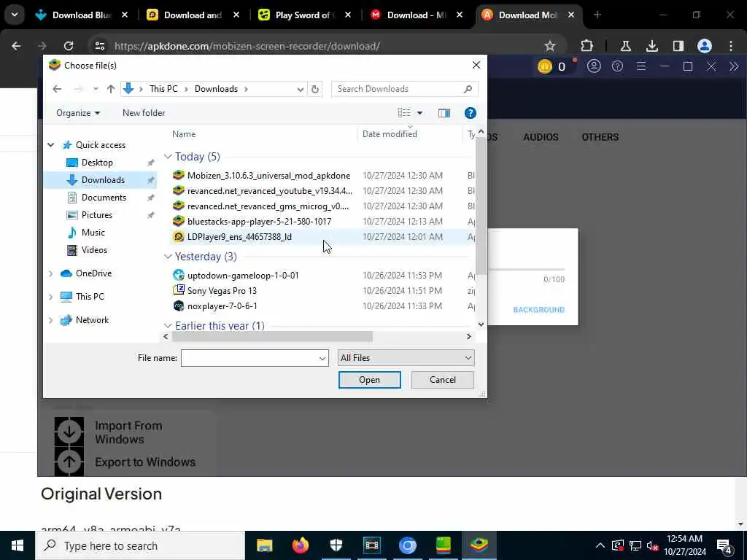Switch to Play Sword of browser tab
The width and height of the screenshot is (747, 560).
pyautogui.click(x=304, y=15)
